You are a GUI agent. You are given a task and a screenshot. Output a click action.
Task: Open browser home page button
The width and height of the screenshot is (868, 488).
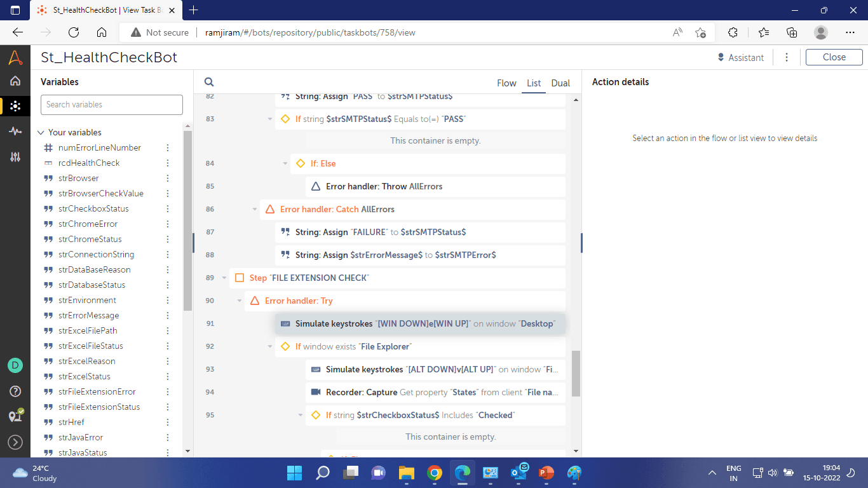coord(102,32)
